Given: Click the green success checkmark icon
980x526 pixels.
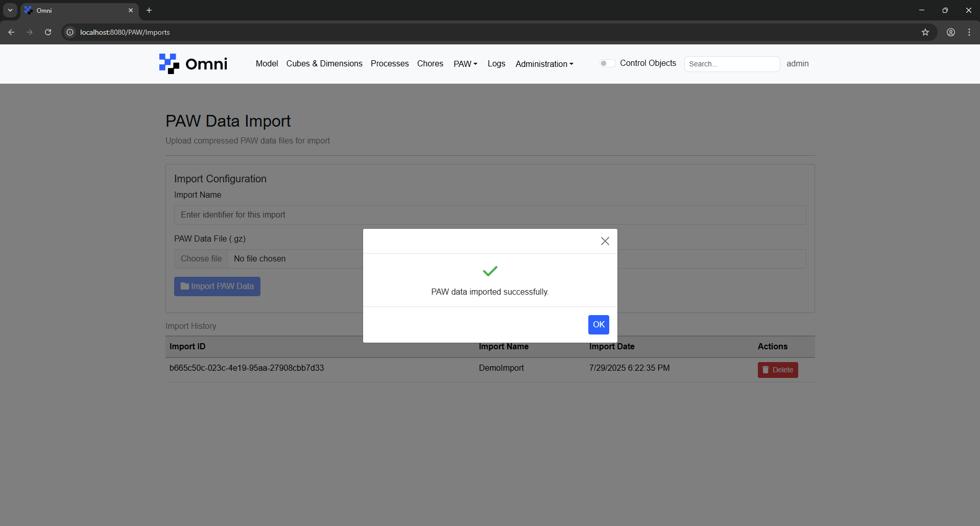Looking at the screenshot, I should 490,271.
